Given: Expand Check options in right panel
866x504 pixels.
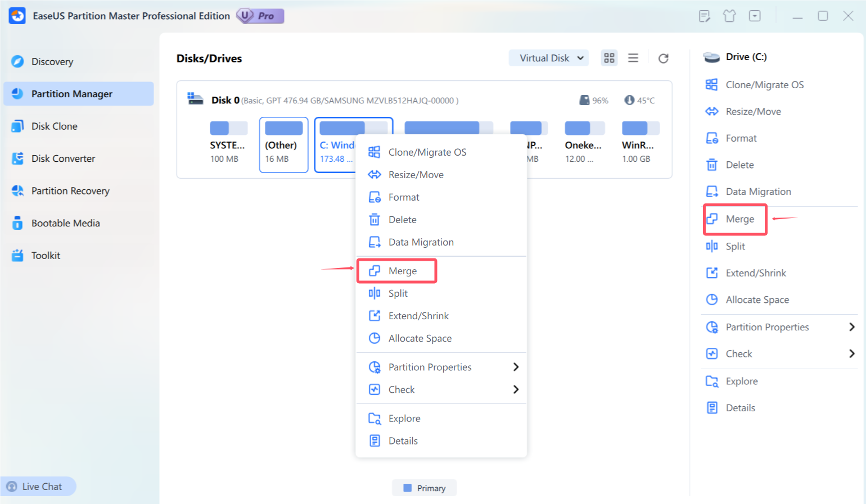Looking at the screenshot, I should tap(779, 354).
